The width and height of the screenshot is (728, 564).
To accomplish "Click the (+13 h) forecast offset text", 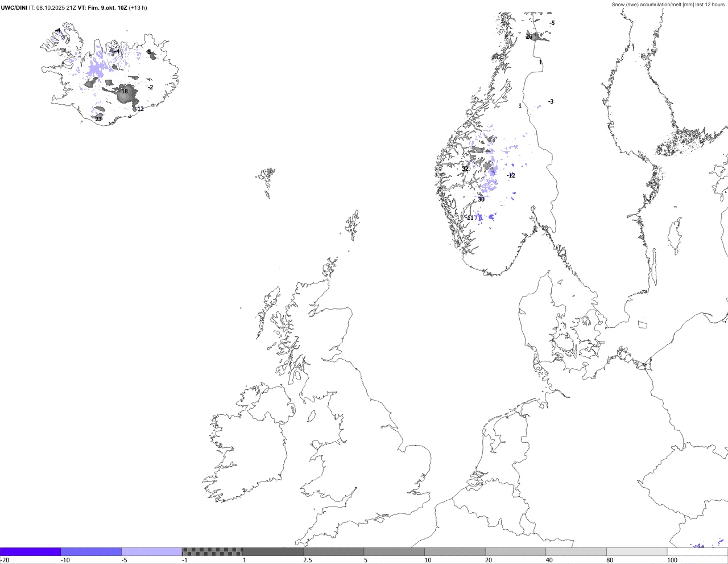I will point(138,8).
